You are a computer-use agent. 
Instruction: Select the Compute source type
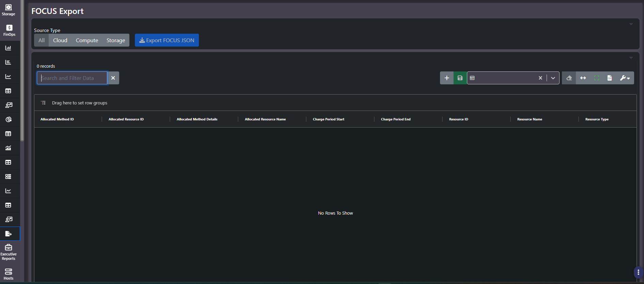(x=87, y=40)
